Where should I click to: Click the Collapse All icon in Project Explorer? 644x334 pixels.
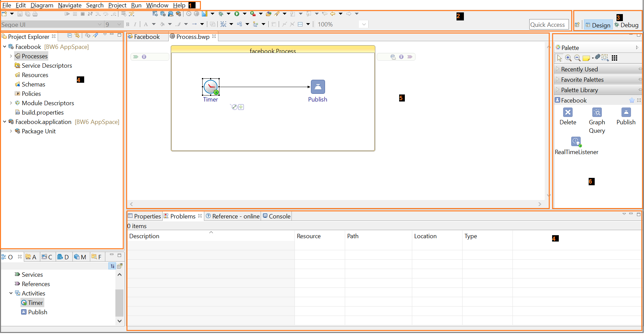tap(70, 36)
